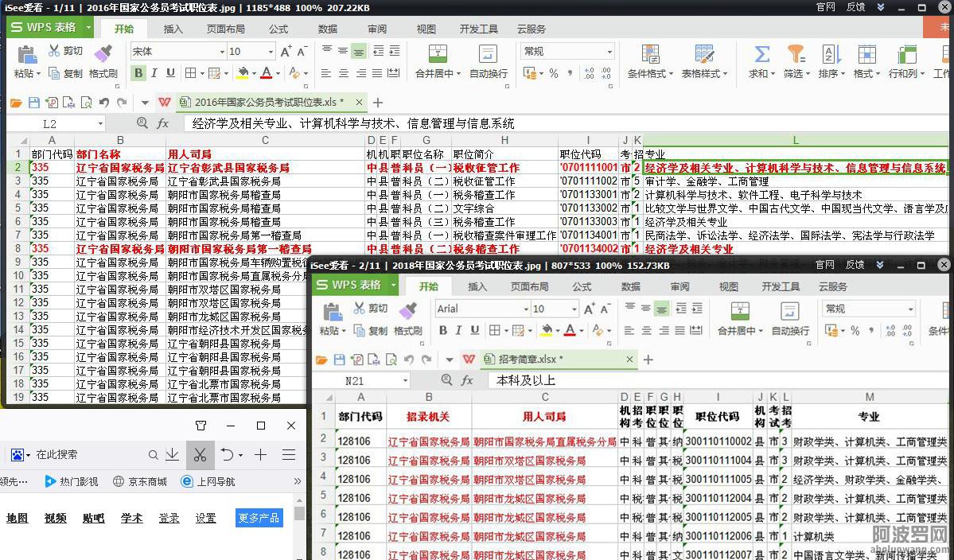Switch to the 数据 tab in the 2018 window

630,286
